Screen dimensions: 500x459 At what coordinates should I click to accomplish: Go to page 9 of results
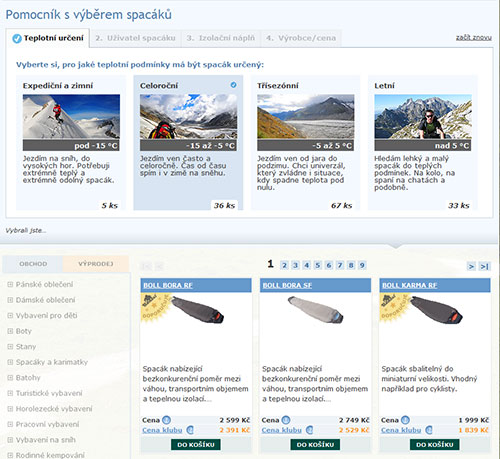pos(362,265)
